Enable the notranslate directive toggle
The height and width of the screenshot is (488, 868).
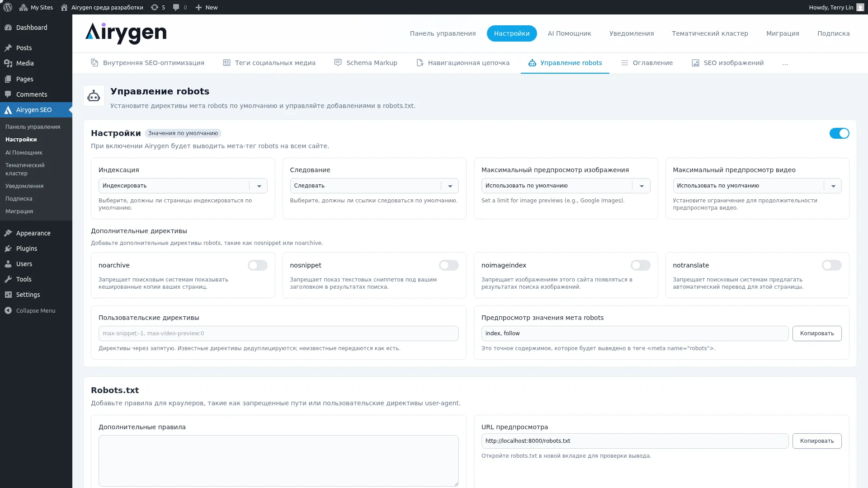[x=832, y=265]
